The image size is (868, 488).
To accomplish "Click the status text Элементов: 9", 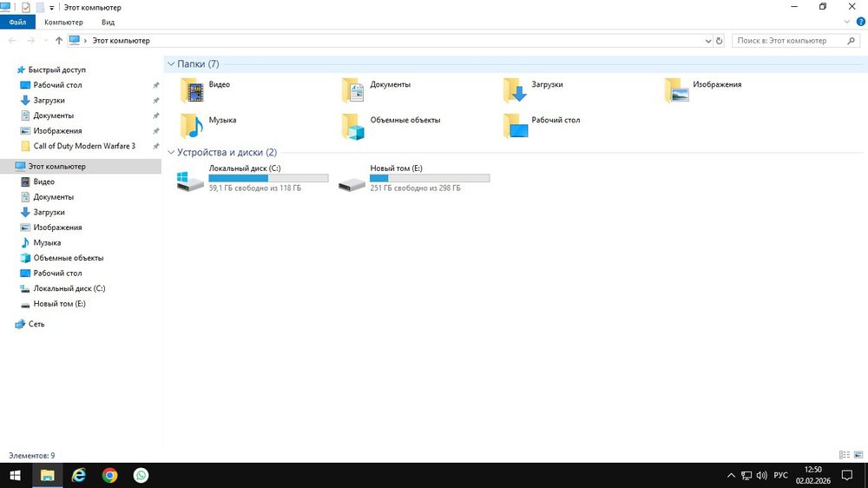I will click(31, 455).
